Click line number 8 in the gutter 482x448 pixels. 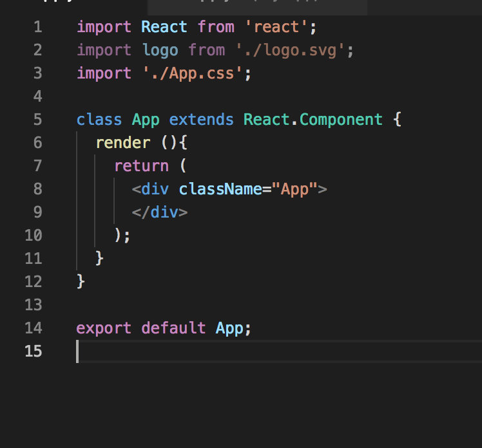38,189
